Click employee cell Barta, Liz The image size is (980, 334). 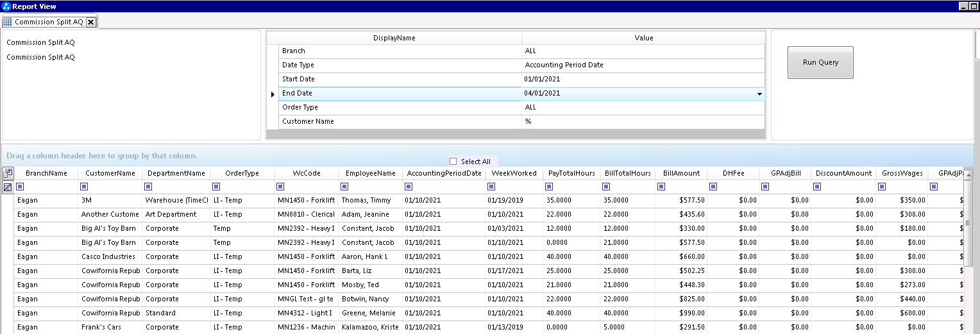coord(371,271)
